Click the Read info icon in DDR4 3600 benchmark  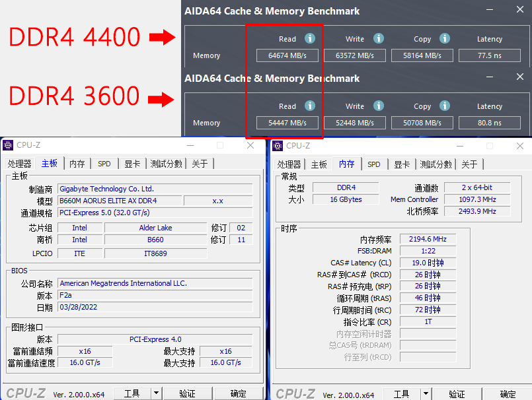coord(309,105)
